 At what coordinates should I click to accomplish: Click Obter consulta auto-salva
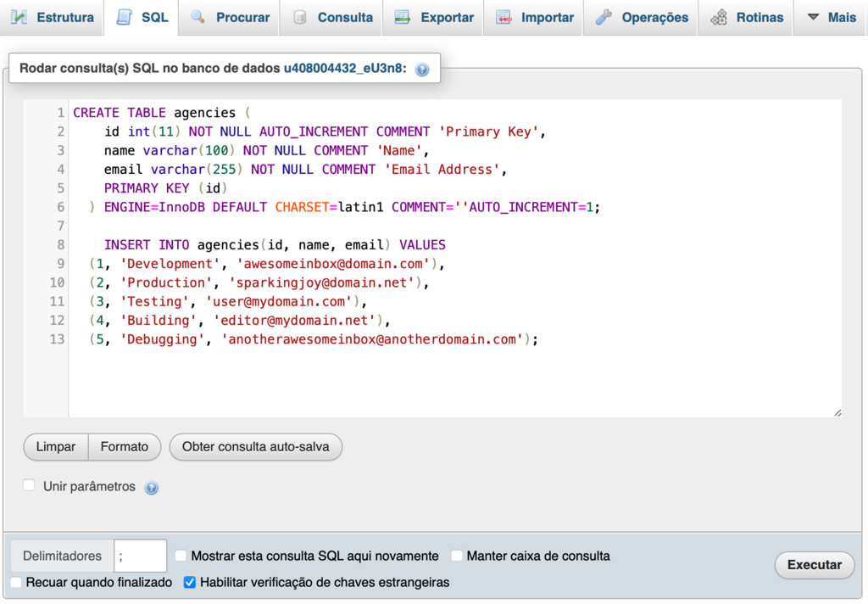click(x=255, y=446)
